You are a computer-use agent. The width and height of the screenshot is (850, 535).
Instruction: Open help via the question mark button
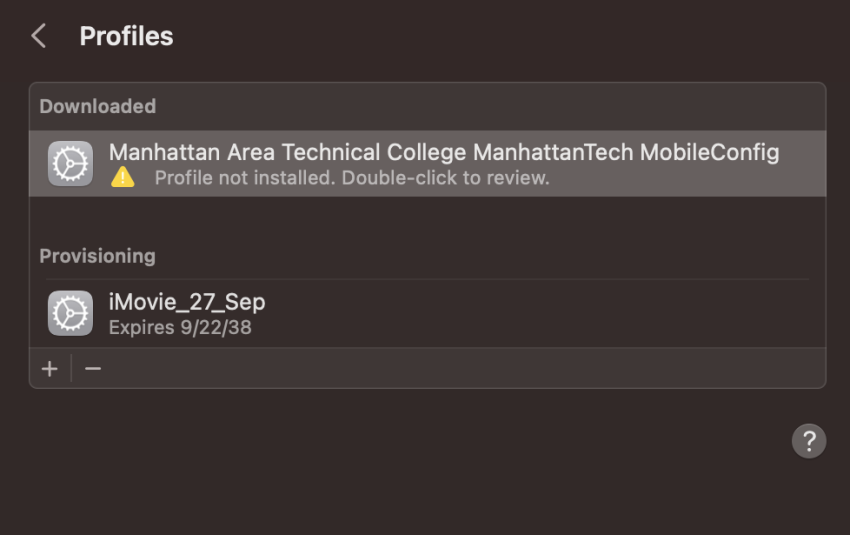pos(809,441)
